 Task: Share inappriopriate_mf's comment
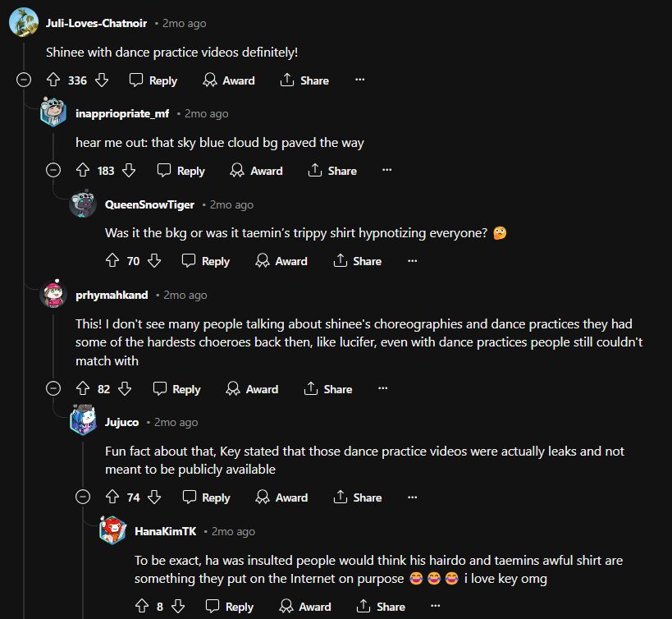pos(332,171)
